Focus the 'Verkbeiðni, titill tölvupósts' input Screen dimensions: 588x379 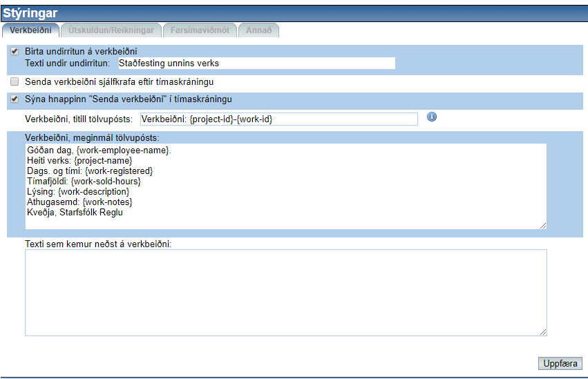tap(278, 119)
